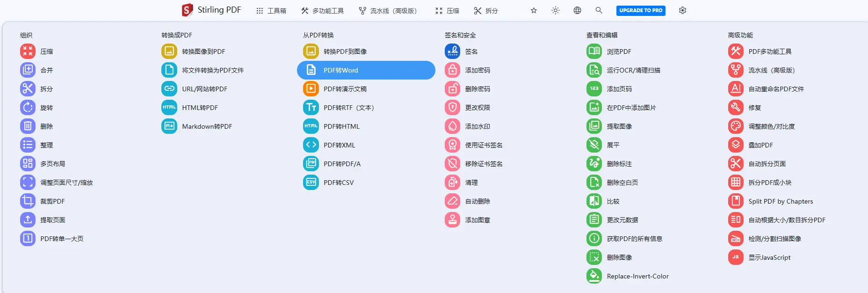The width and height of the screenshot is (868, 293).
Task: Open the 将文件转换为PDF文件 link
Action: 213,70
